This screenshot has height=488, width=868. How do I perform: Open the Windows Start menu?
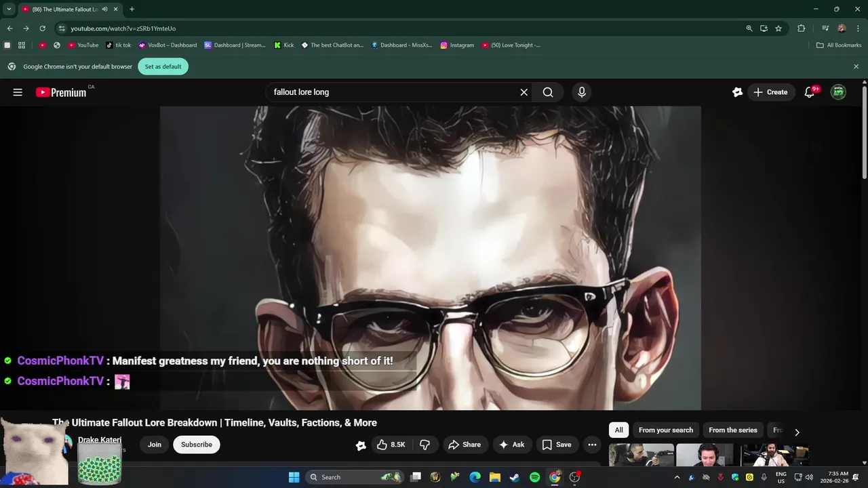point(294,477)
